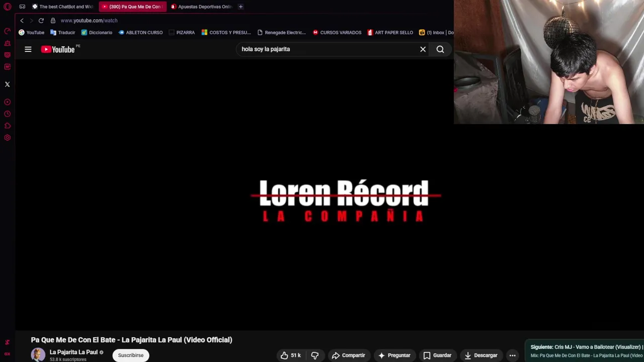Open the Extensions cube sidebar icon
The width and height of the screenshot is (644, 362).
tap(7, 126)
